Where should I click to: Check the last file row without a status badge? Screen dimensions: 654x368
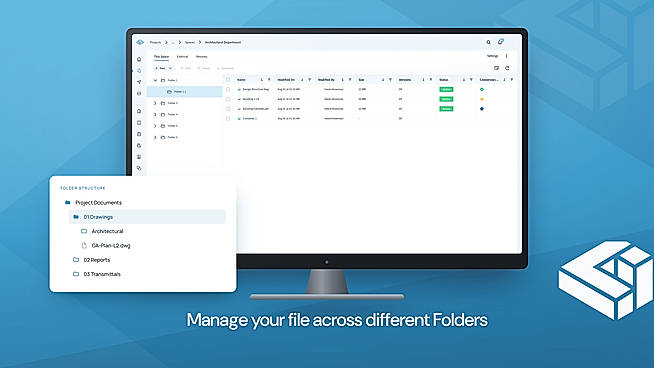click(228, 118)
